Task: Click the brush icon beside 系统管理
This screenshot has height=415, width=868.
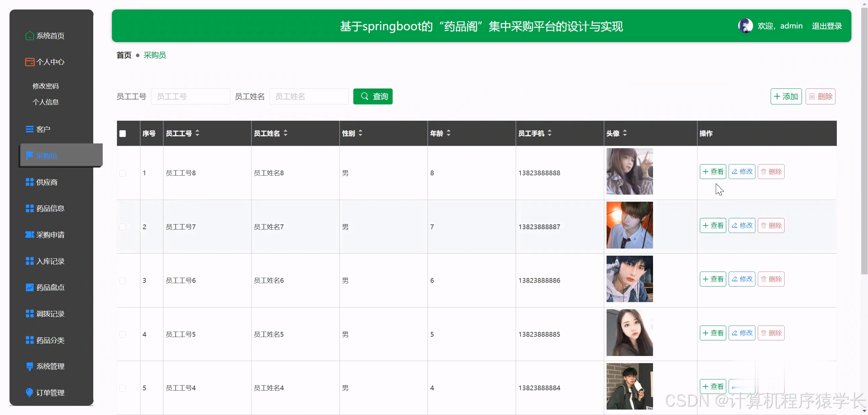Action: (29, 366)
